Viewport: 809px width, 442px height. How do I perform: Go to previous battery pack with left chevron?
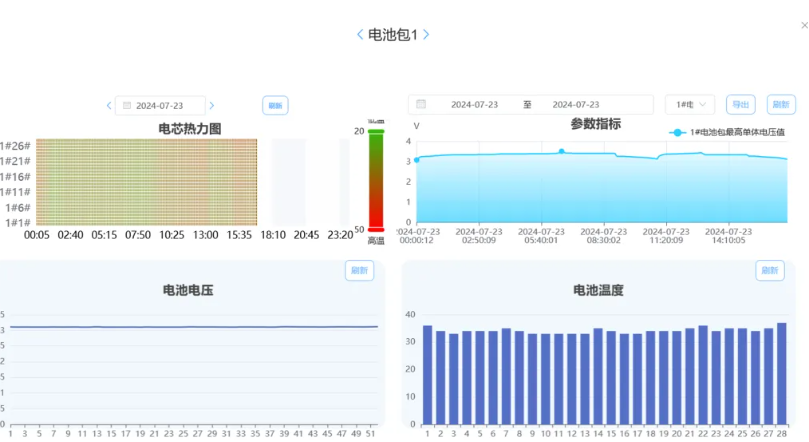point(360,35)
